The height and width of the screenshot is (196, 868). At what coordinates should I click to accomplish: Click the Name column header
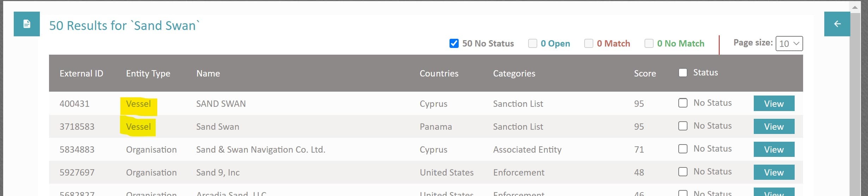[x=208, y=73]
